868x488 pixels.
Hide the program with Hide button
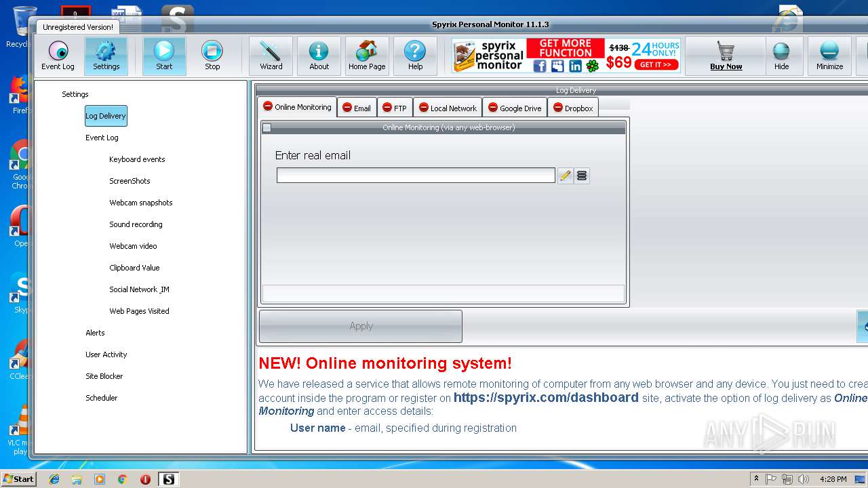[781, 56]
